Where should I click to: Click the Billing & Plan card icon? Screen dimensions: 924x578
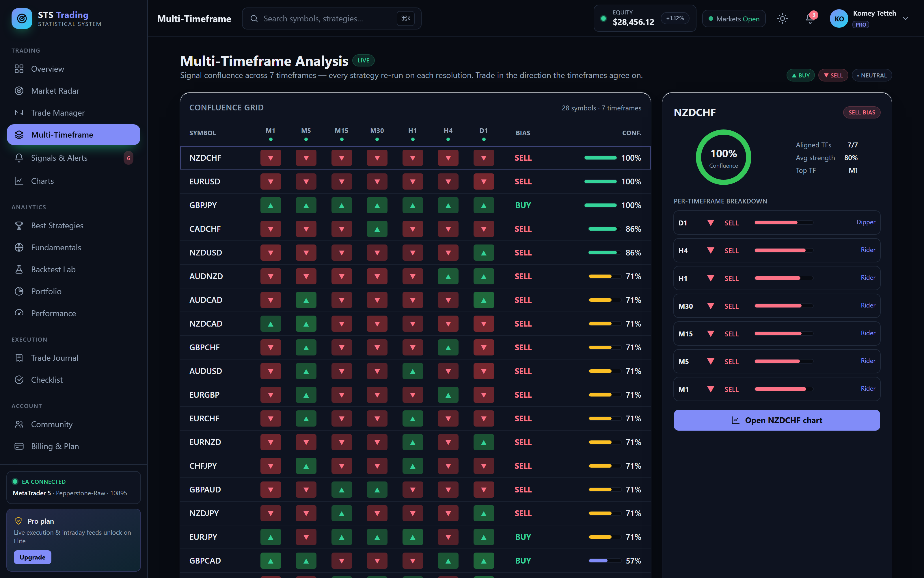(x=19, y=446)
